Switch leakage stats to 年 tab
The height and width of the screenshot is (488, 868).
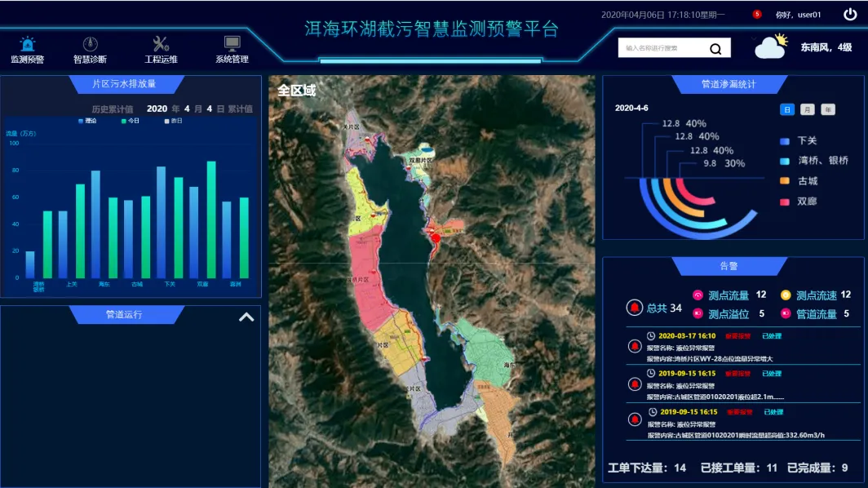point(827,109)
